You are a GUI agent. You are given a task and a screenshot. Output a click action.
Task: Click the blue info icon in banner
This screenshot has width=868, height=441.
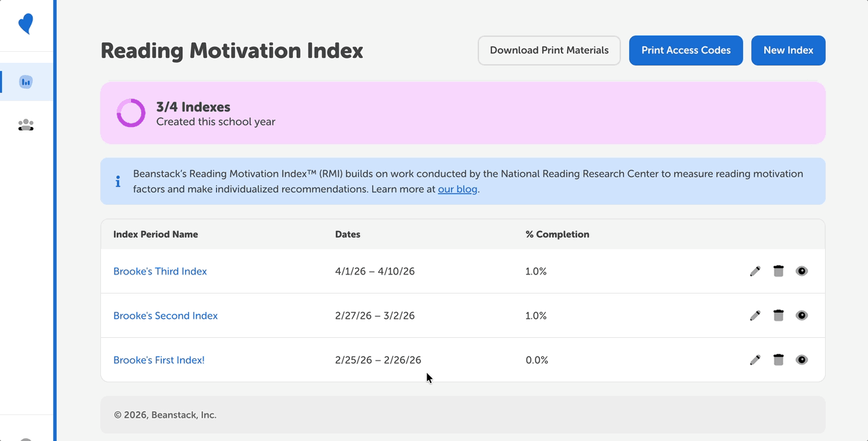tap(118, 182)
